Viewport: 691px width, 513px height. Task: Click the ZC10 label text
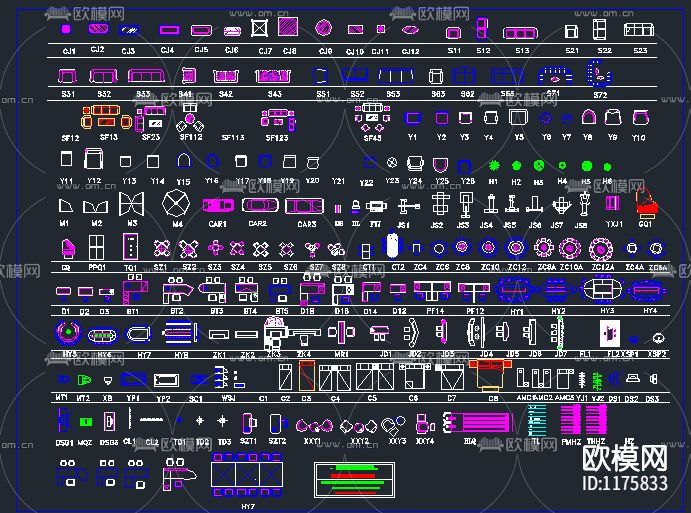coord(489,267)
